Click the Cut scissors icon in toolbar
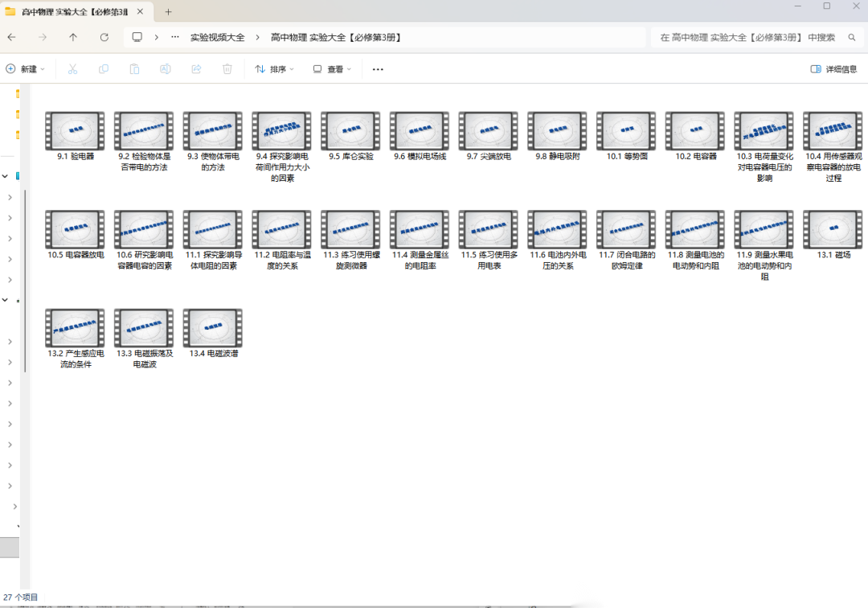The width and height of the screenshot is (868, 608). 72,69
